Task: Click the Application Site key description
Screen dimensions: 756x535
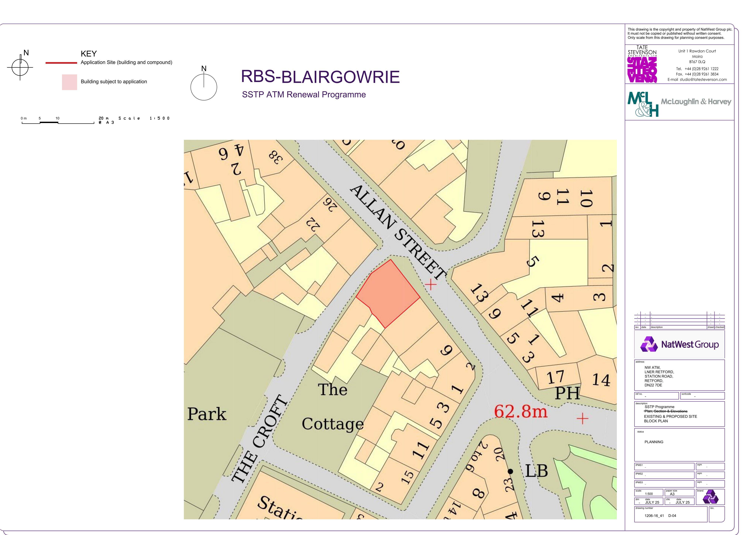Action: pos(126,62)
